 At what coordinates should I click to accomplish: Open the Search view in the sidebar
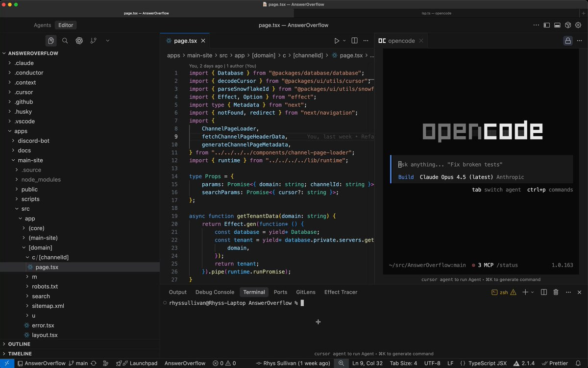65,41
